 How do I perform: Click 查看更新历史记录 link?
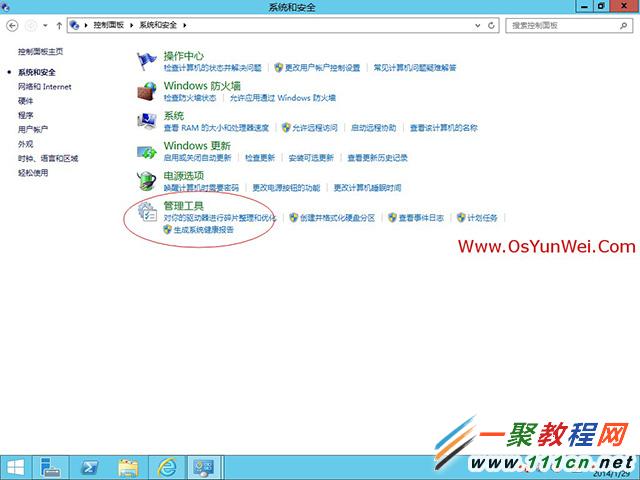377,158
